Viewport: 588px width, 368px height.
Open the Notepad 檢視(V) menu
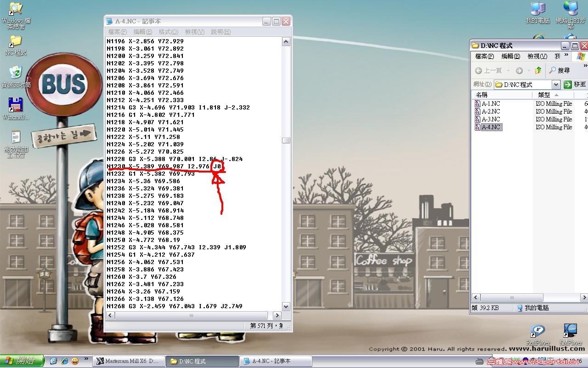195,32
